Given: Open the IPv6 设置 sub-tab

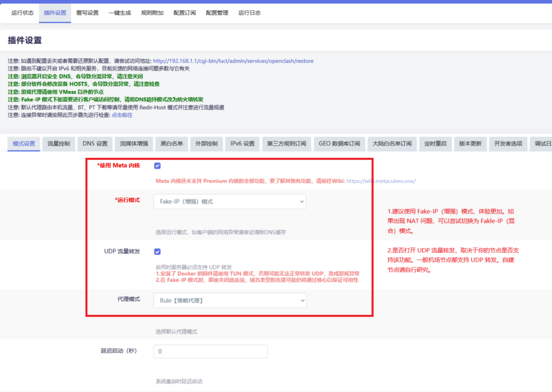Looking at the screenshot, I should 242,143.
